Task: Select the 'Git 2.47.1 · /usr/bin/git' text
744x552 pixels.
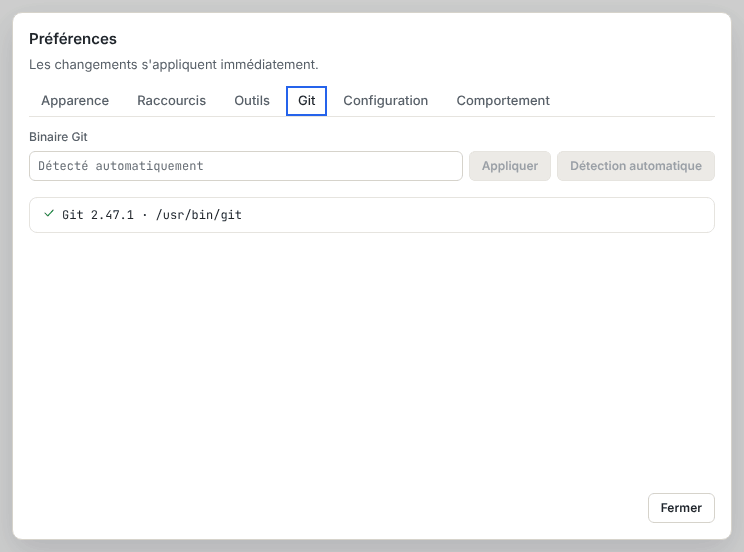Action: 152,215
